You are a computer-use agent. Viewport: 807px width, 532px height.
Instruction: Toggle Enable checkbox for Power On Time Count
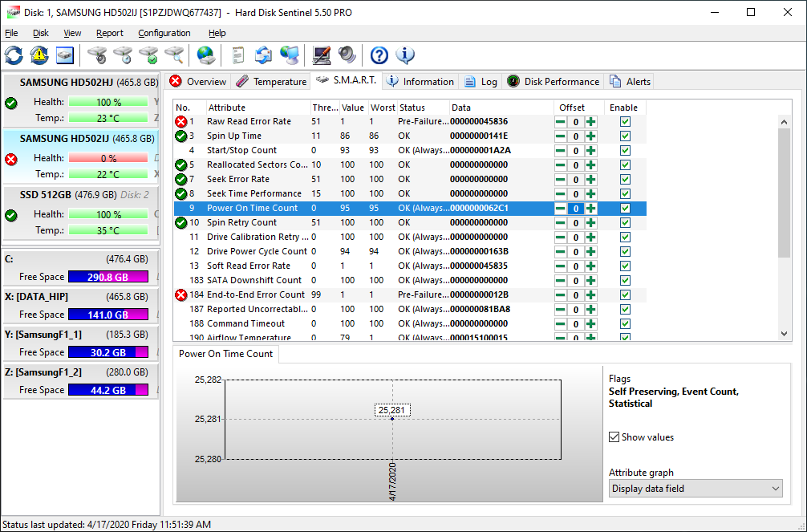click(626, 209)
